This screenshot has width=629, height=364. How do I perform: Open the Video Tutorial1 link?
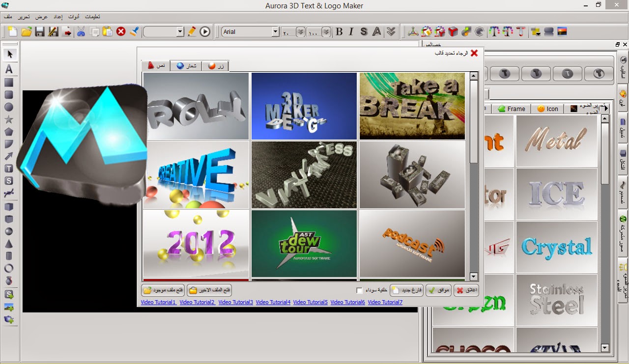coord(158,302)
